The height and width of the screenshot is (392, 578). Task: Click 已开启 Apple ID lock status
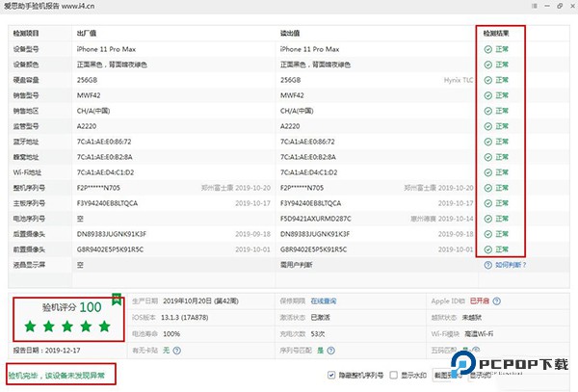pos(480,301)
